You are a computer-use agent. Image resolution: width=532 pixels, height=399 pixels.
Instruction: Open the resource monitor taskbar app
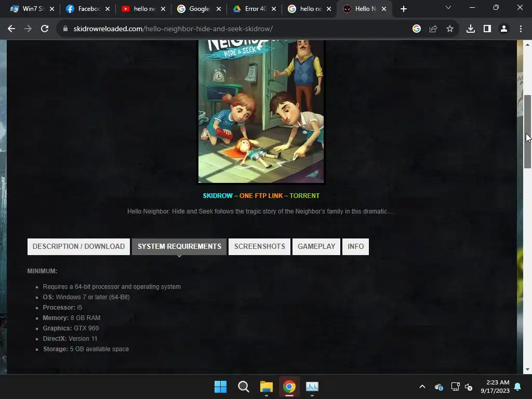[312, 387]
